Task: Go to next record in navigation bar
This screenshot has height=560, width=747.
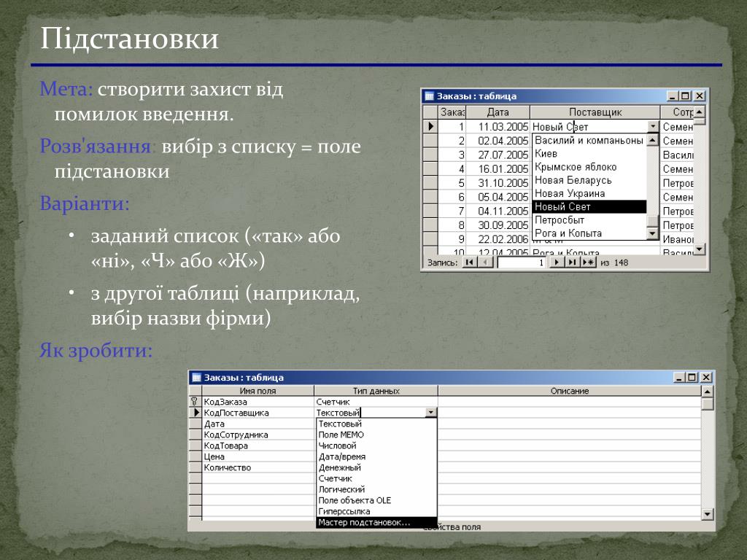Action: pyautogui.click(x=557, y=262)
